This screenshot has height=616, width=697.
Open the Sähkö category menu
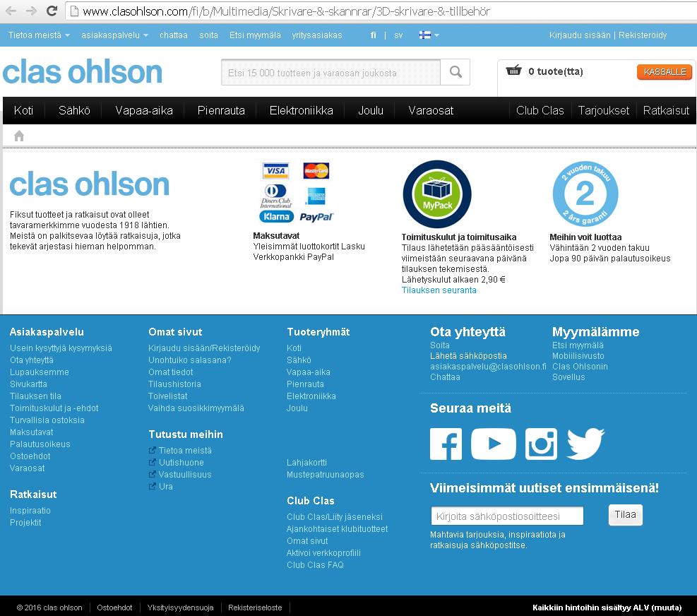pos(74,110)
